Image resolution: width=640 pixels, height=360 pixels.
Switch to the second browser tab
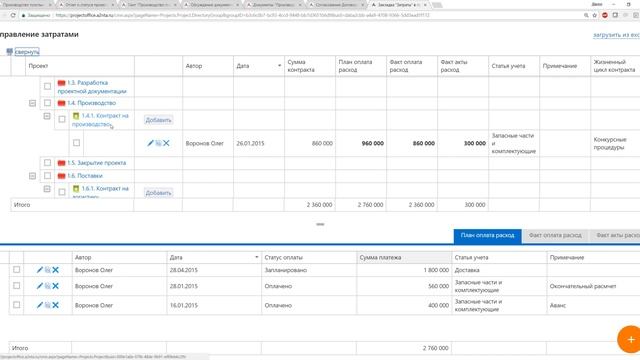[87, 5]
